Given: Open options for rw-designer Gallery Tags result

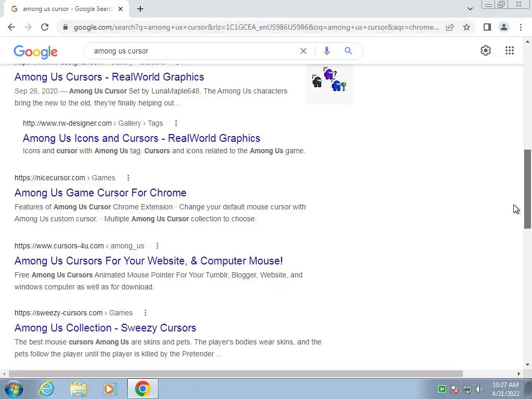Looking at the screenshot, I should click(176, 123).
